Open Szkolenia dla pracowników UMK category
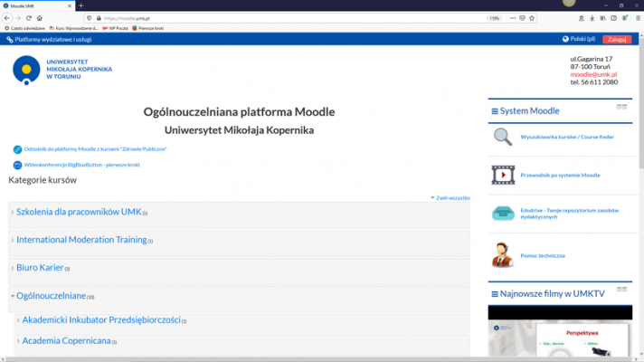The image size is (644, 362). (79, 212)
